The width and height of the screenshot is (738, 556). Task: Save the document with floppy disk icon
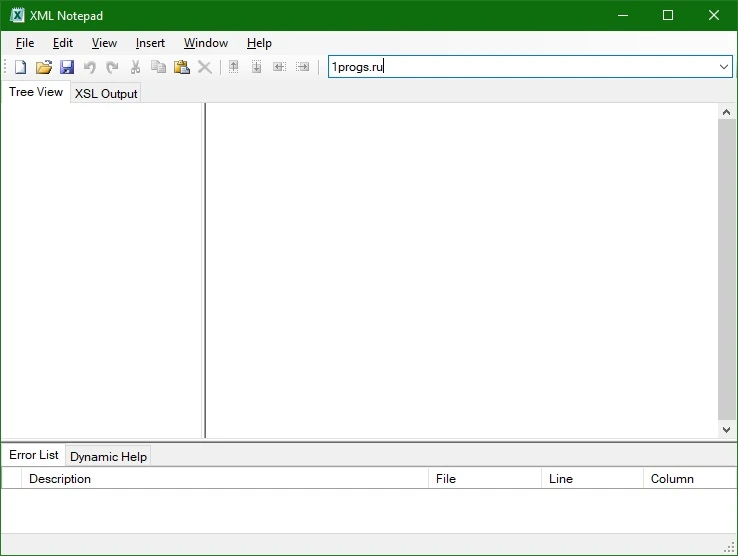pyautogui.click(x=67, y=67)
